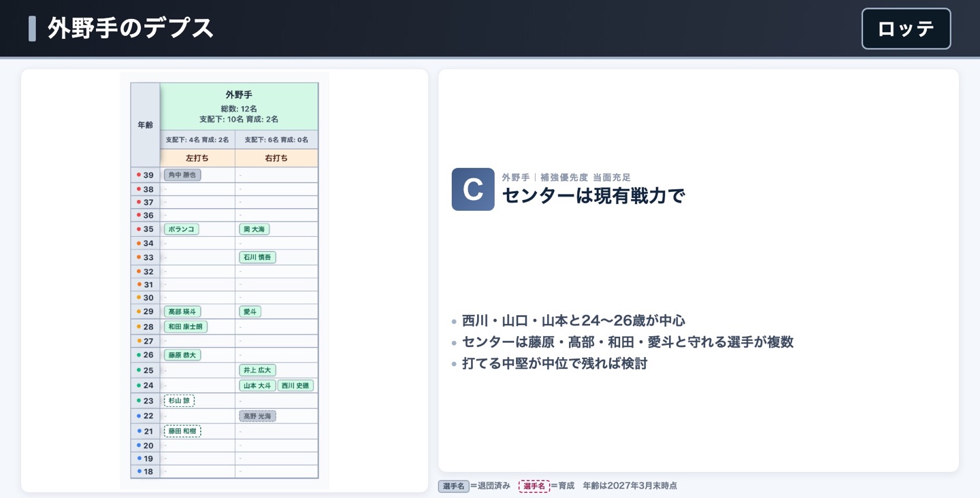Screen dimensions: 980x498
Task: Click the 愛斗 player chip
Action: click(250, 312)
